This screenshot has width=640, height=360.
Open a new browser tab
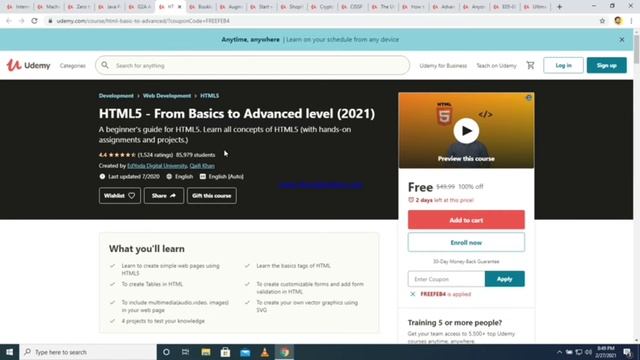pos(559,7)
